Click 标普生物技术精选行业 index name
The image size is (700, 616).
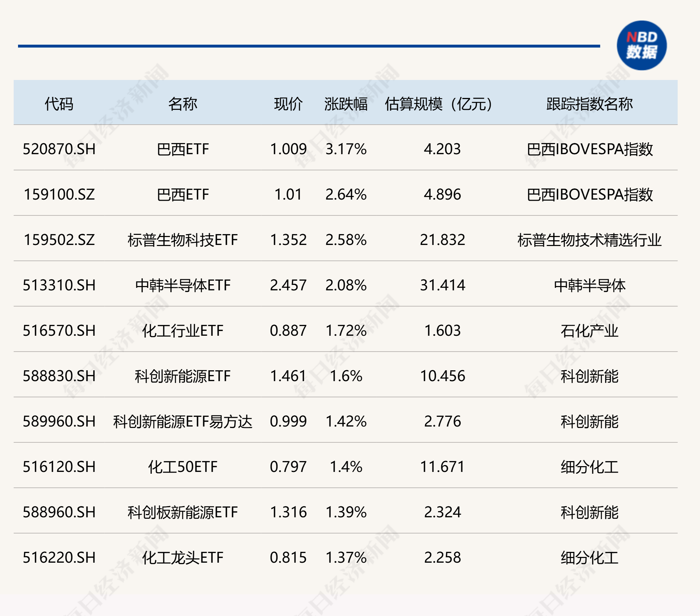pos(589,240)
